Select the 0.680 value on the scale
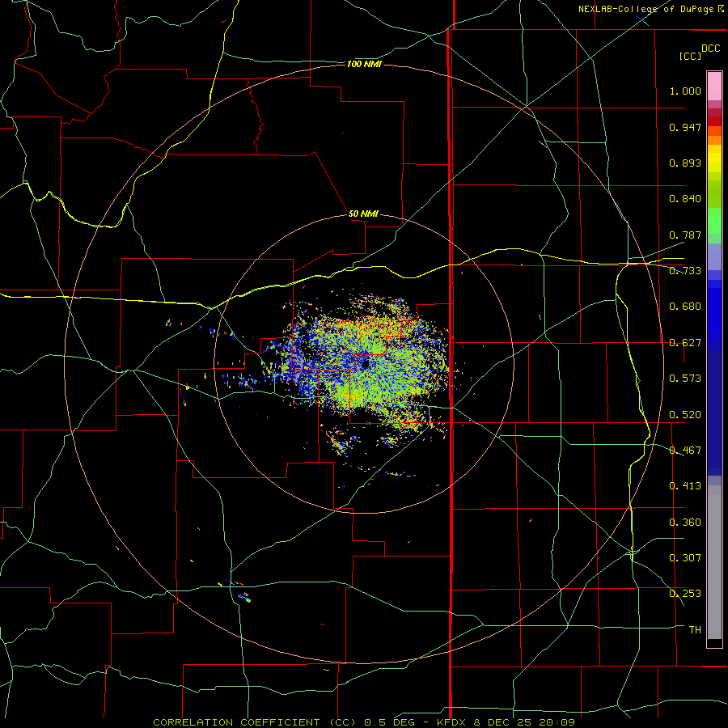 tap(685, 307)
